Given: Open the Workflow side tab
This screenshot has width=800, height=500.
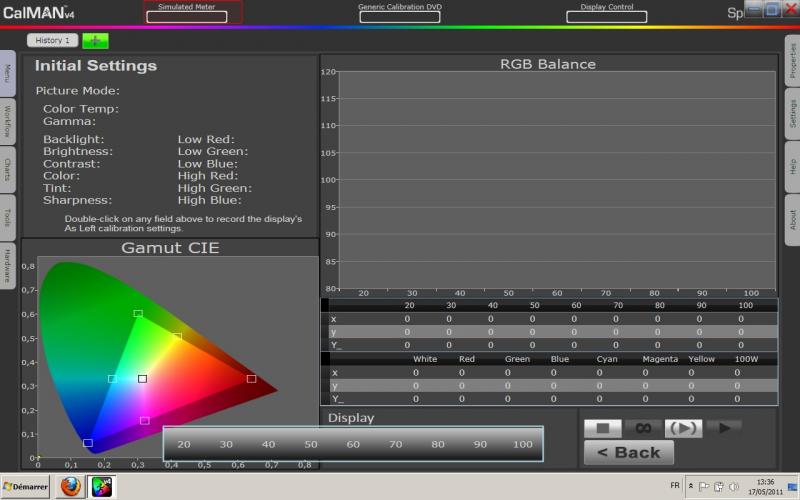Looking at the screenshot, I should click(x=7, y=121).
